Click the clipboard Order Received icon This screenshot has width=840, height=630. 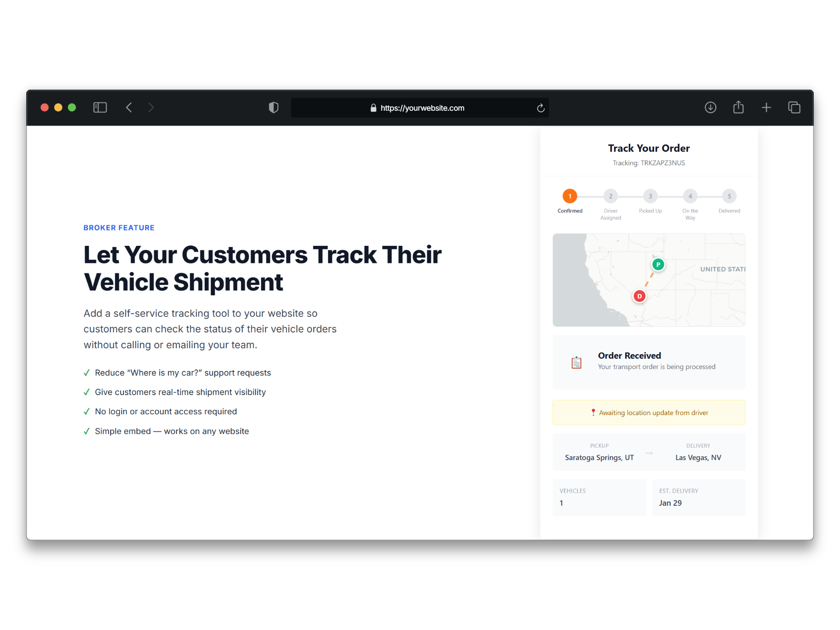click(576, 362)
